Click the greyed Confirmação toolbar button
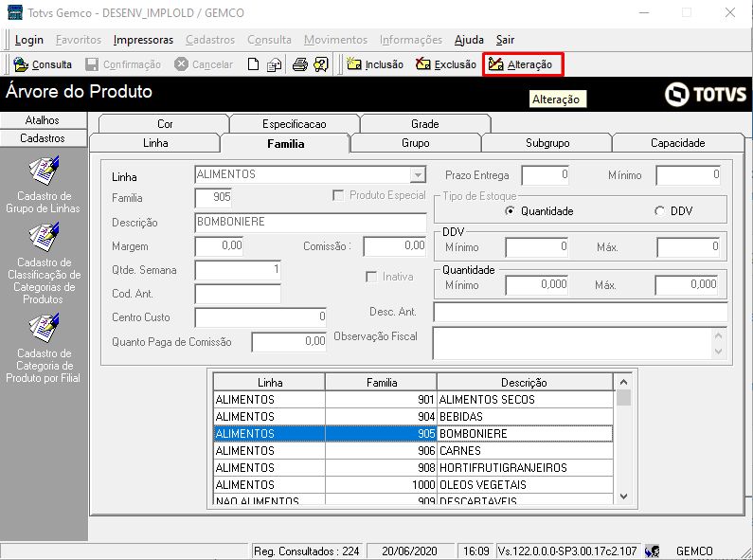Viewport: 753px width, 560px height. 123,64
